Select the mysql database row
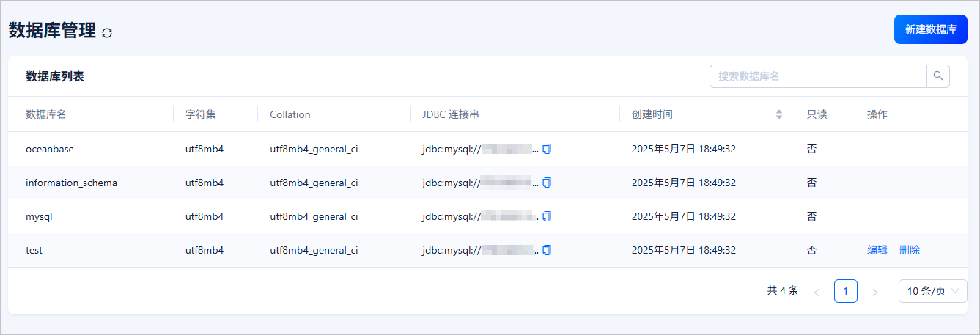 [x=487, y=216]
